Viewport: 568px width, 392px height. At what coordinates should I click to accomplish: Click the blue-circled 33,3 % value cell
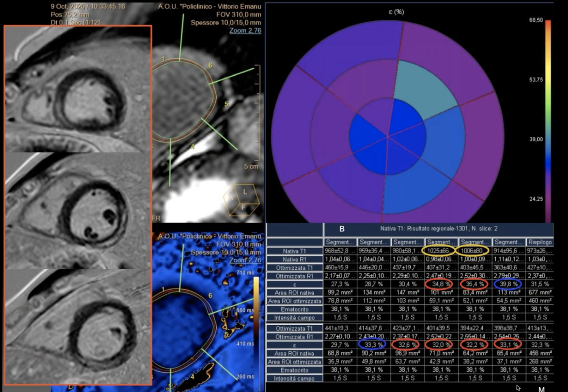click(x=373, y=344)
